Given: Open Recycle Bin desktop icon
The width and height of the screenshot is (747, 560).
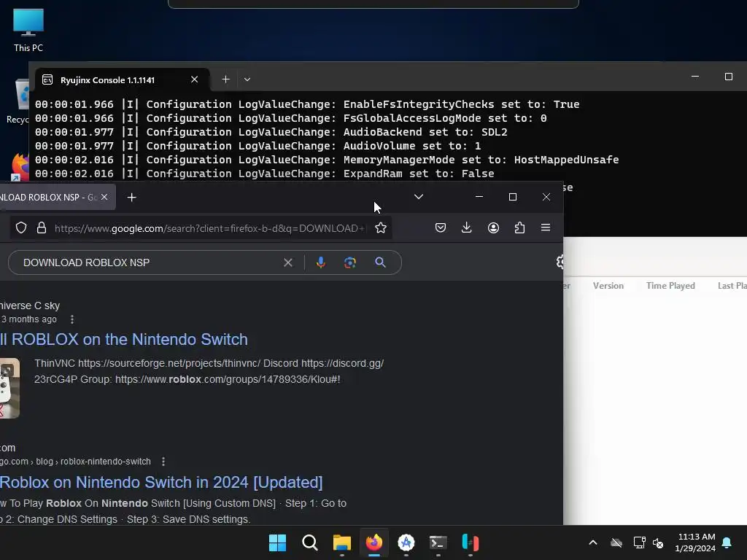Looking at the screenshot, I should pos(18,101).
